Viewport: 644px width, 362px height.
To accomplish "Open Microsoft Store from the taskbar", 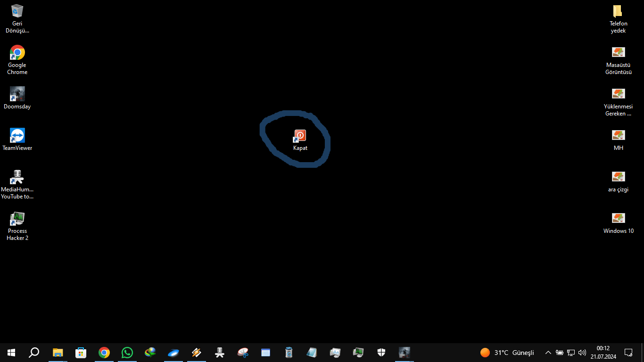I will [81, 353].
